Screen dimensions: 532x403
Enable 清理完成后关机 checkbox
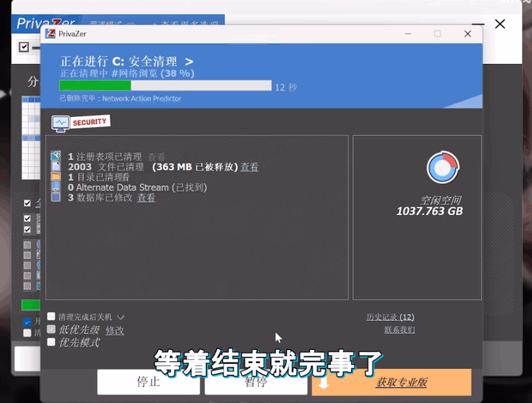[x=51, y=316]
